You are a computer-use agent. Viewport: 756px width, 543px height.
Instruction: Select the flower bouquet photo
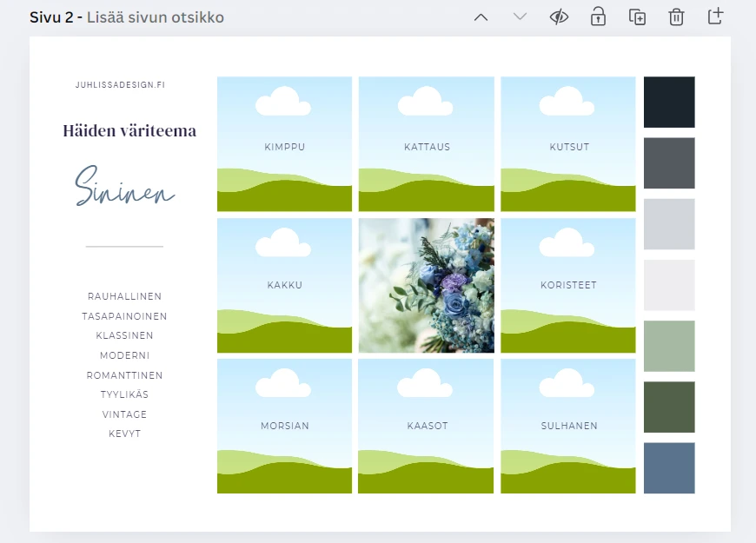pyautogui.click(x=426, y=285)
